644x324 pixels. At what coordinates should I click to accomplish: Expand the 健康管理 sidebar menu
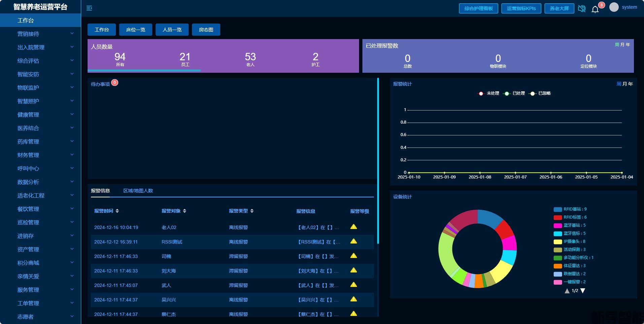[40, 115]
